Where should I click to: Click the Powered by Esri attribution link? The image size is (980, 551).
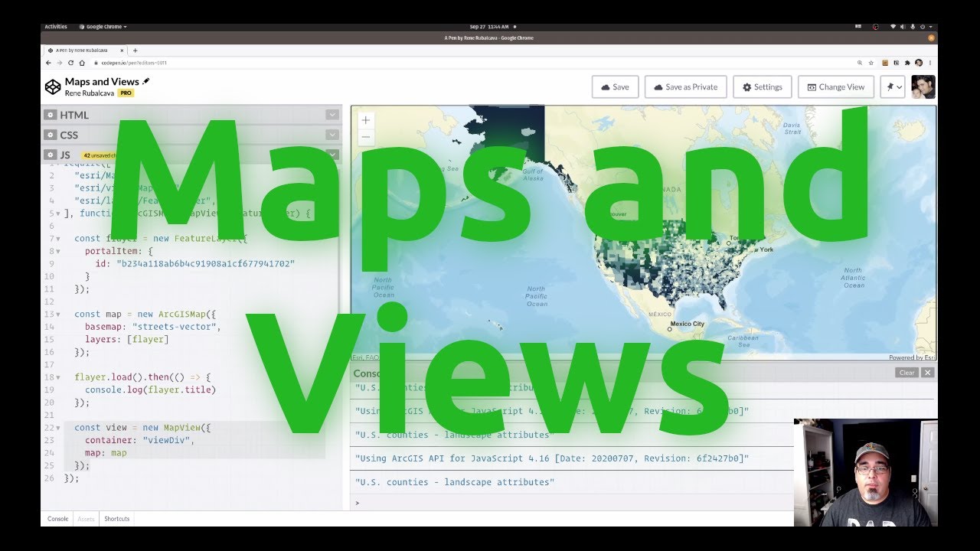[912, 357]
